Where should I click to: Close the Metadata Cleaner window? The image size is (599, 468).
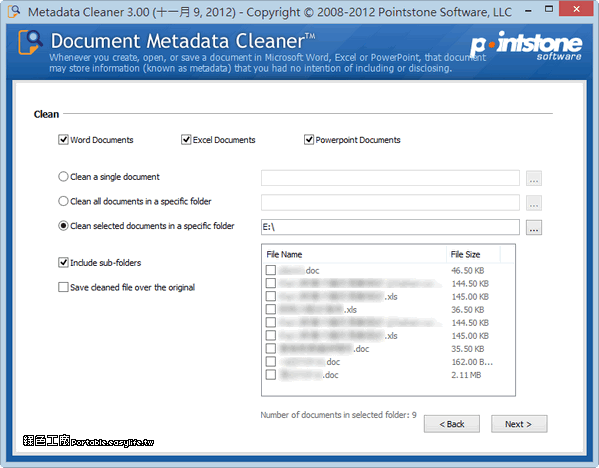pos(576,9)
